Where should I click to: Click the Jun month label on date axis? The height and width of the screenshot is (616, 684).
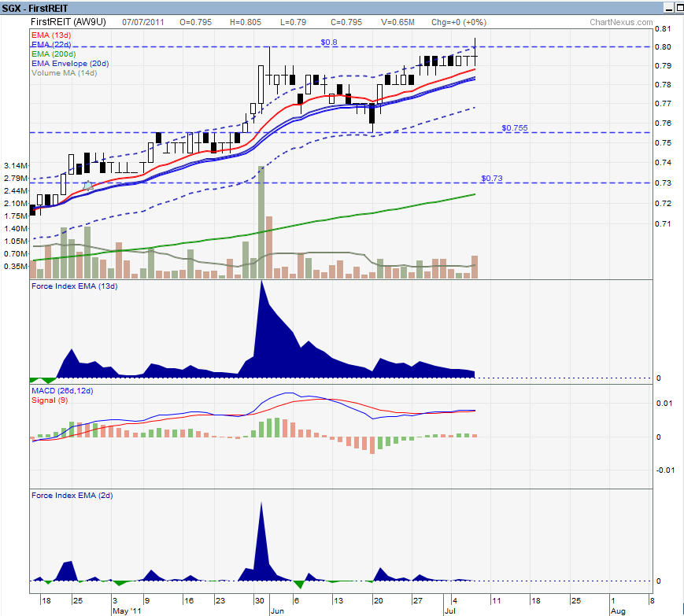tap(277, 610)
